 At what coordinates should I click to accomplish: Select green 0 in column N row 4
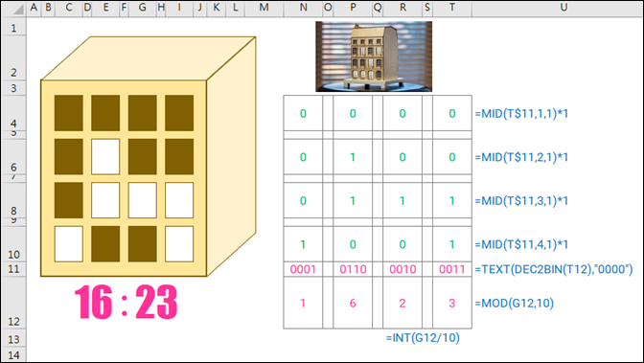[303, 113]
